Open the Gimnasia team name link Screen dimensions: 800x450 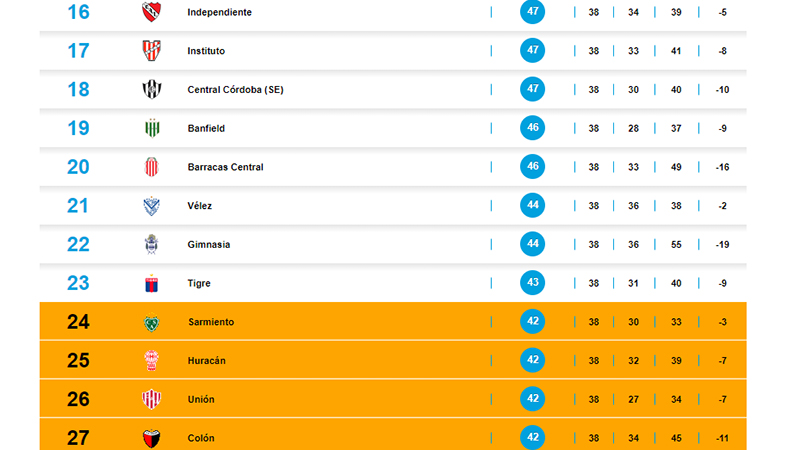pyautogui.click(x=208, y=244)
